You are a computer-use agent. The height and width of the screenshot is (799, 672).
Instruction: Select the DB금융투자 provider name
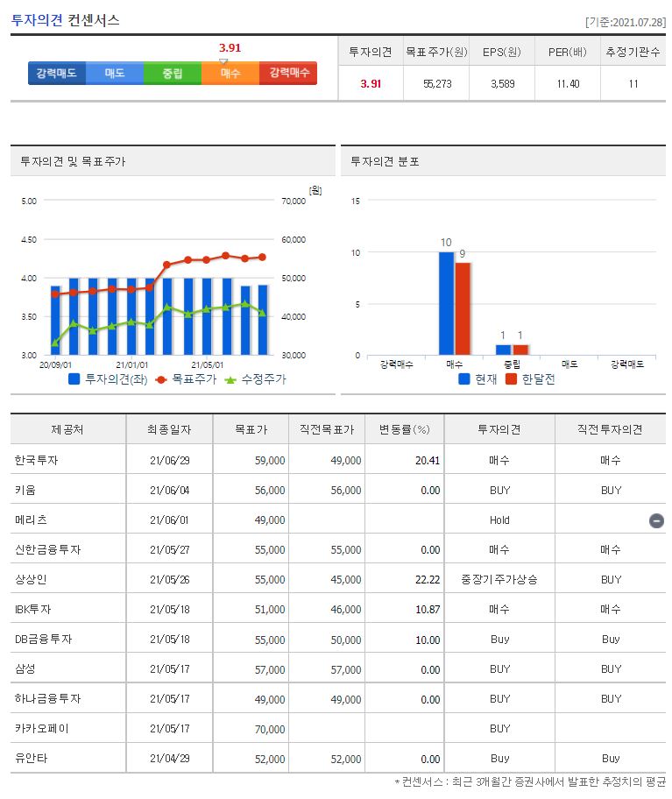(x=43, y=639)
